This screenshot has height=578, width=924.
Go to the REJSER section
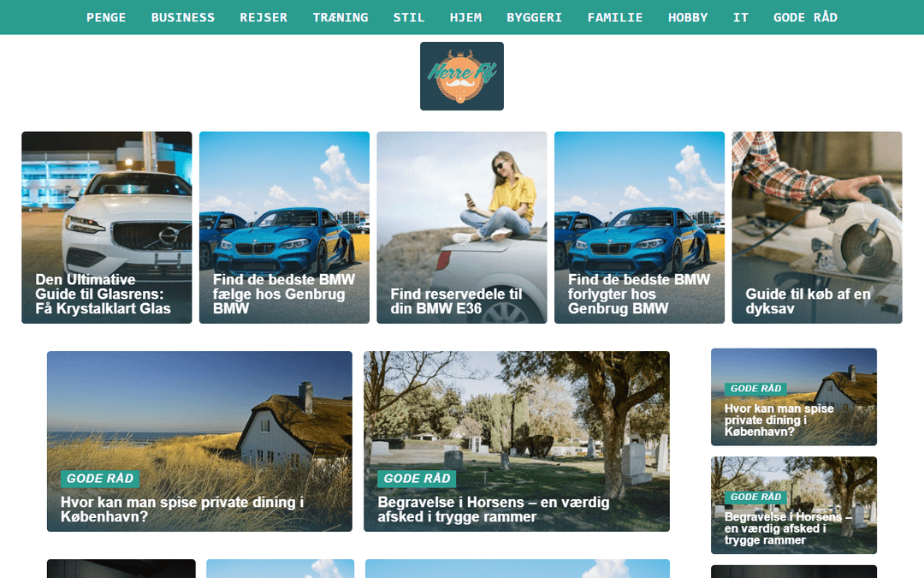pos(264,18)
